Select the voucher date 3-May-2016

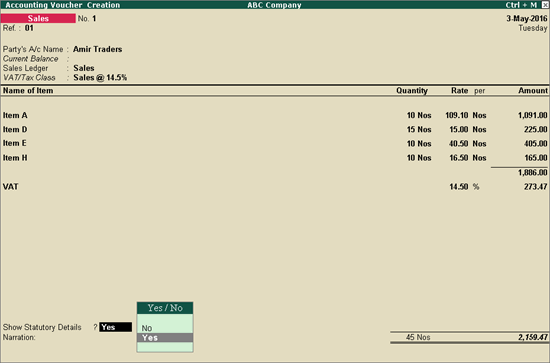tap(526, 19)
